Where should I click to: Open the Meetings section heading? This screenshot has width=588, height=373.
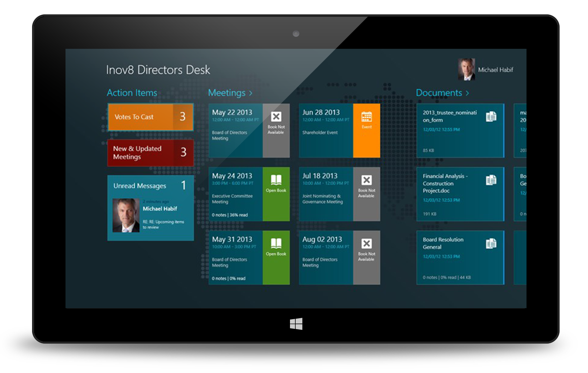(227, 93)
